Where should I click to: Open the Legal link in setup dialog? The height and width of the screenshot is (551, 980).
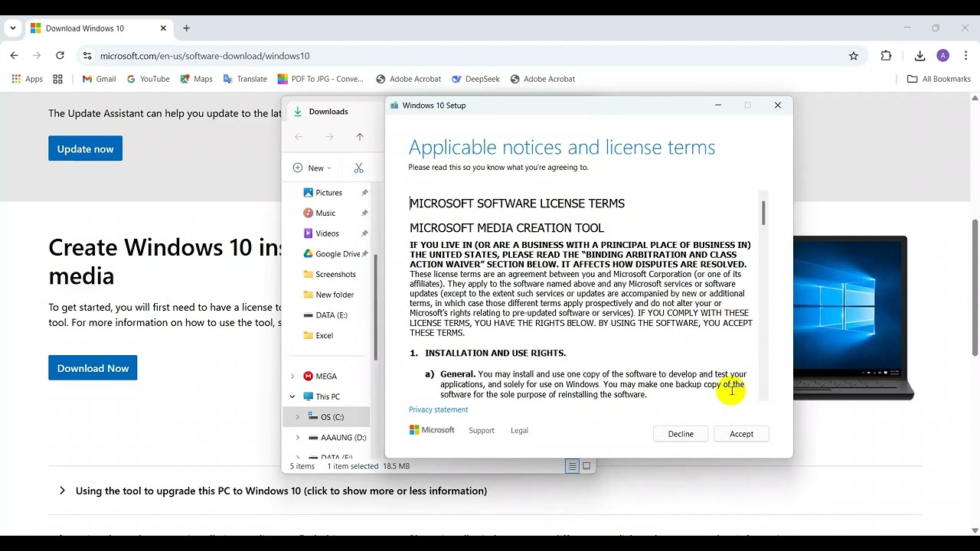519,431
